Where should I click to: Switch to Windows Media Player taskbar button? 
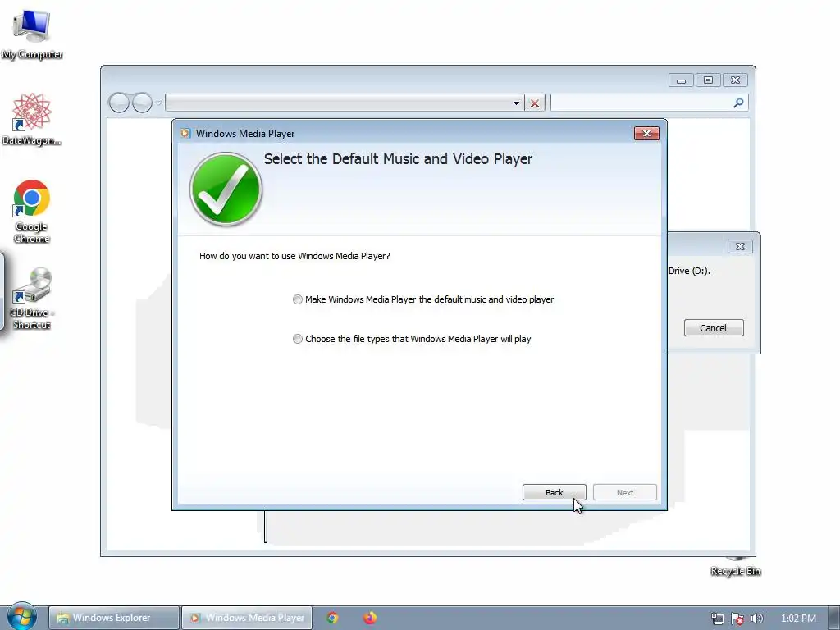click(247, 618)
